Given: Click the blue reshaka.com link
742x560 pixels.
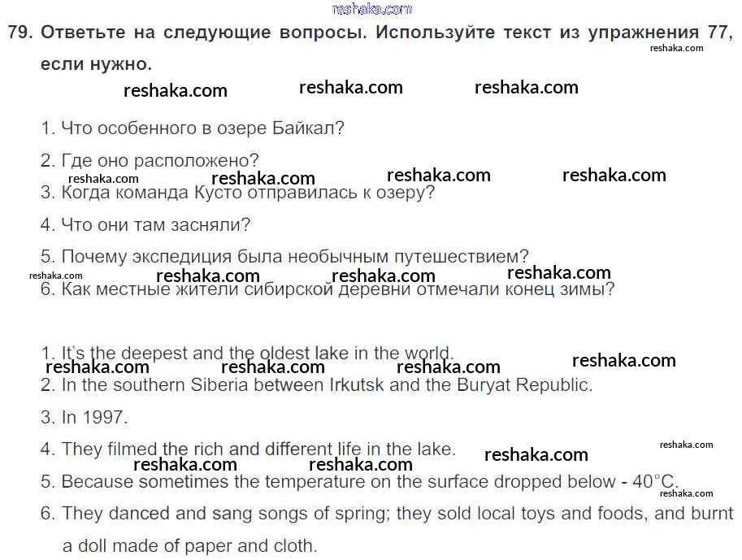Looking at the screenshot, I should click(372, 9).
